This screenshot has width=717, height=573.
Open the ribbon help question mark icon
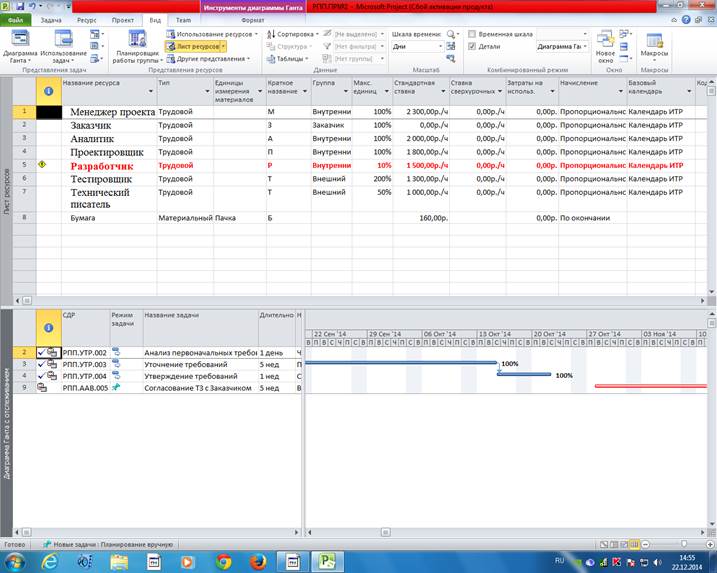coord(686,20)
